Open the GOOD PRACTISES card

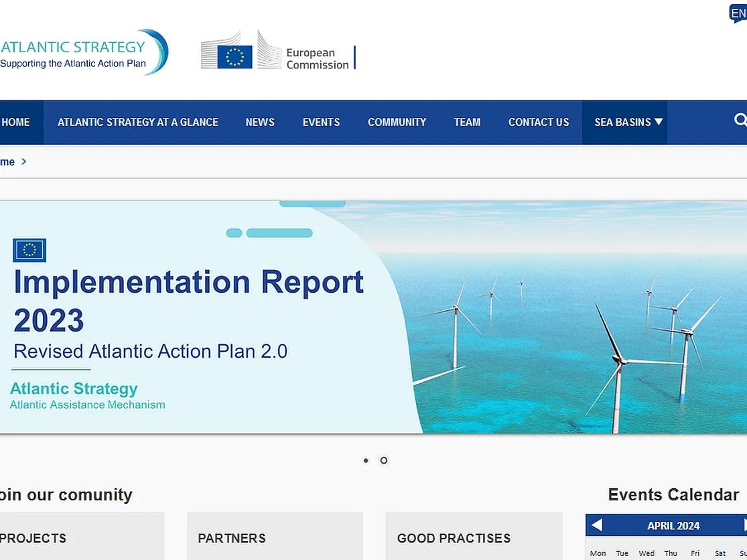click(474, 536)
